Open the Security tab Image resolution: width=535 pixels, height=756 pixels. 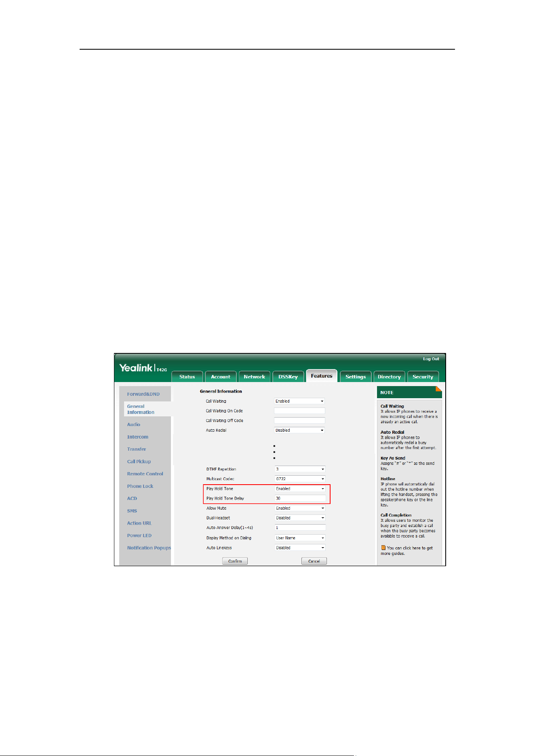point(423,376)
